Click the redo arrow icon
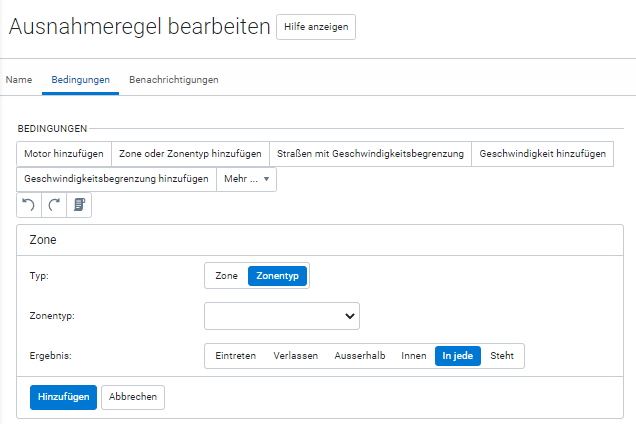The height and width of the screenshot is (424, 636). click(x=54, y=204)
